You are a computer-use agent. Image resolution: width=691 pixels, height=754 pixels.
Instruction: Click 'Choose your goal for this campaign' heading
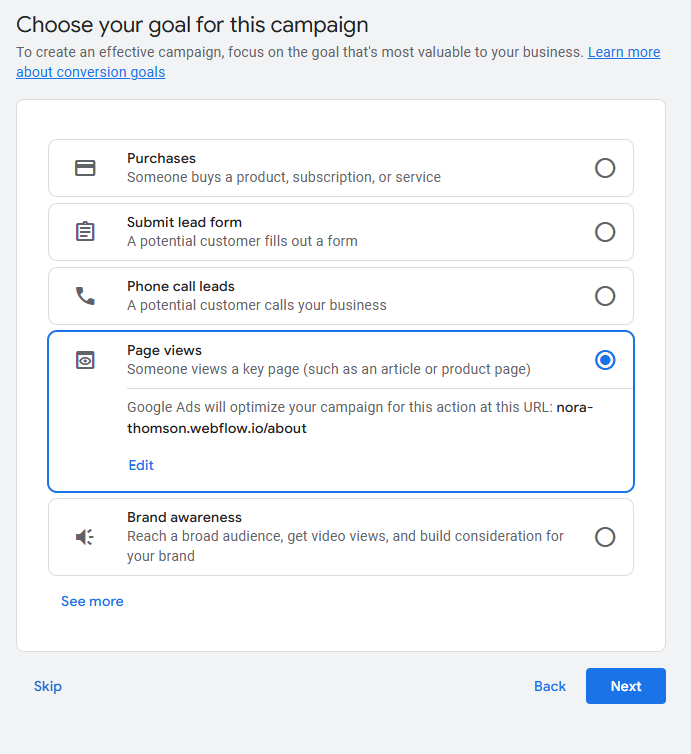click(x=192, y=25)
